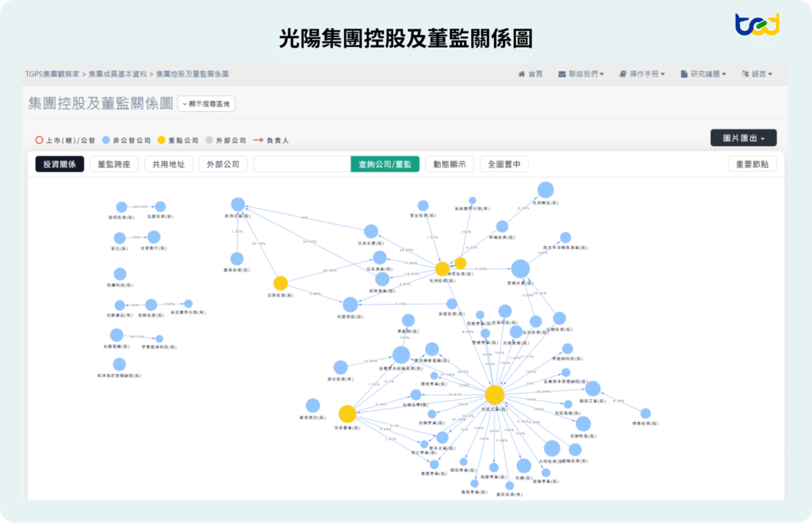Select the 台鎮企學(股) node
Image resolution: width=812 pixels, height=523 pixels.
[416, 395]
